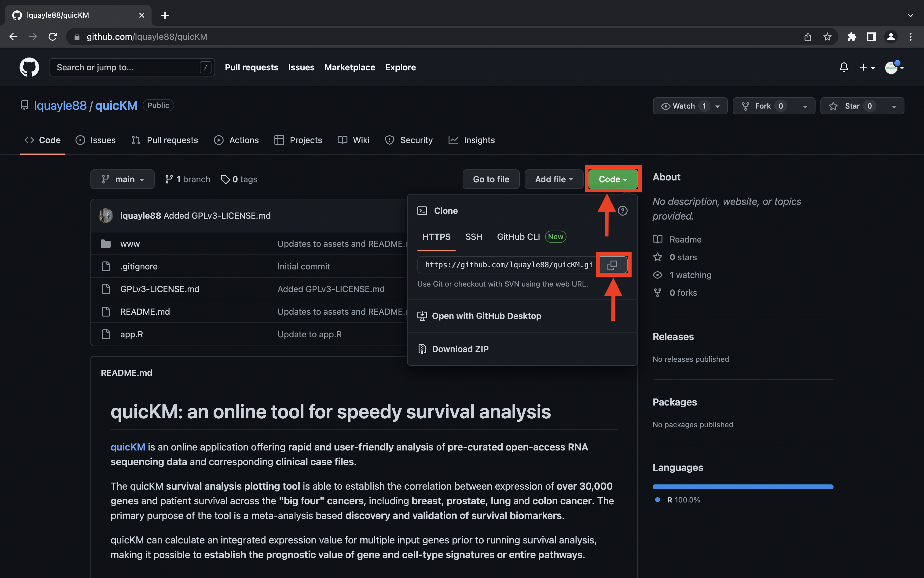Click Marketplace in the top navigation
Image resolution: width=924 pixels, height=578 pixels.
(350, 67)
